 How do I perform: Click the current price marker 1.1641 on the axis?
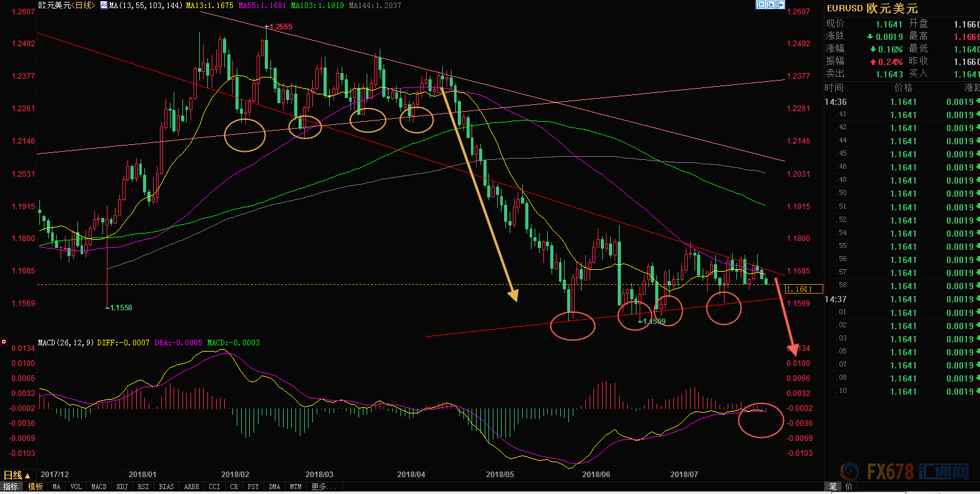(803, 289)
